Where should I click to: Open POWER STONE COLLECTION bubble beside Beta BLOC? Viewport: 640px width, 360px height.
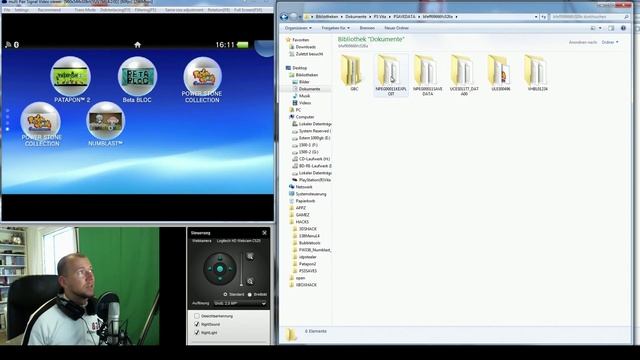tap(202, 76)
